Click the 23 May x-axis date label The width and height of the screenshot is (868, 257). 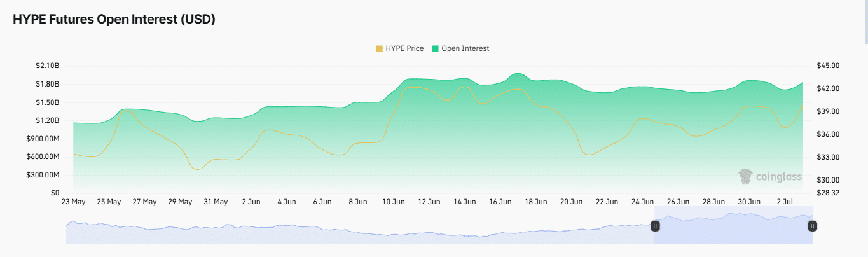point(73,202)
